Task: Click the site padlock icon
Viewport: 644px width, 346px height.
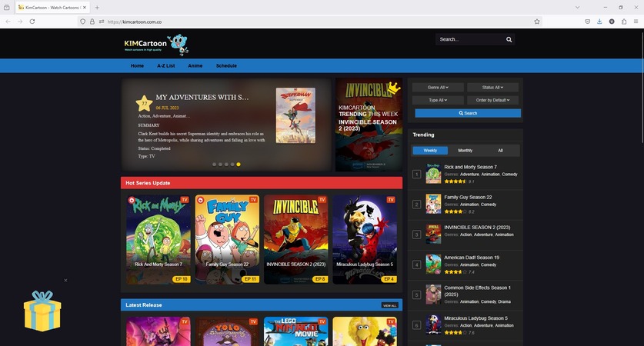Action: coord(92,22)
